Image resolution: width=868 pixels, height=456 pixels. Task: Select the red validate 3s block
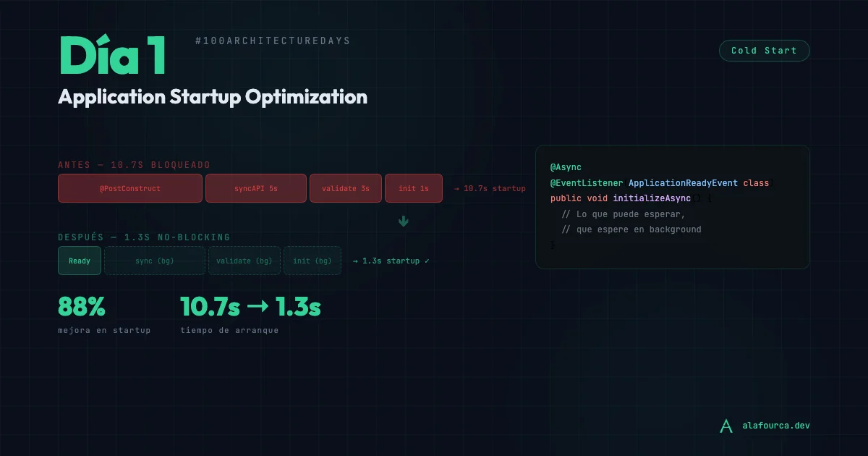click(346, 188)
